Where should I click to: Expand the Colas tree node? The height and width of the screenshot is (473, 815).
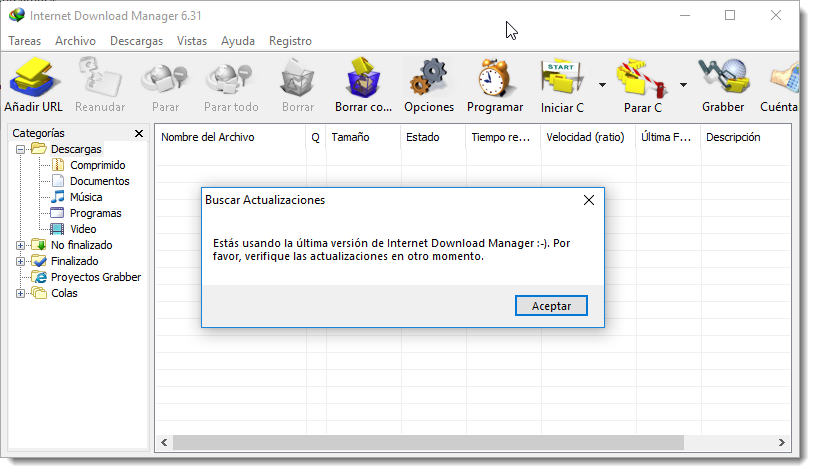[x=20, y=294]
